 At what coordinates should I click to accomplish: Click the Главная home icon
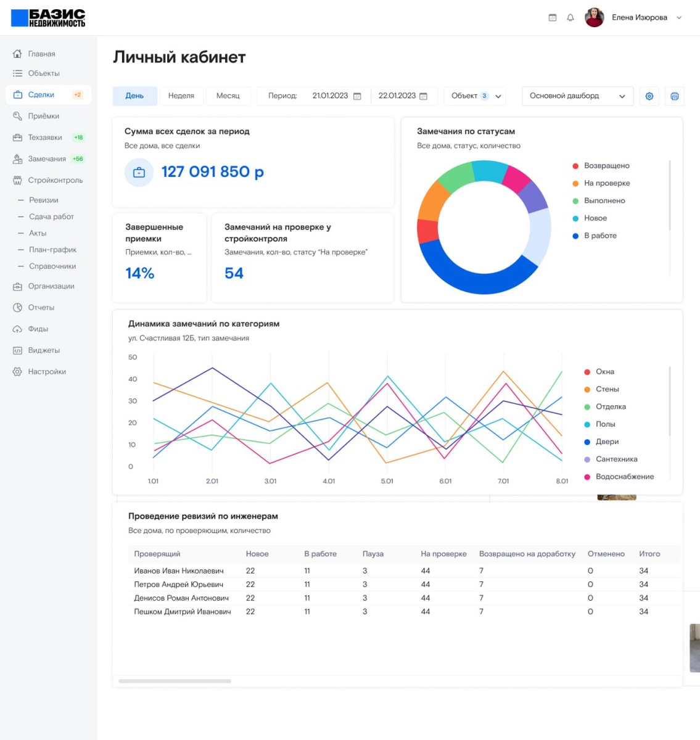17,54
